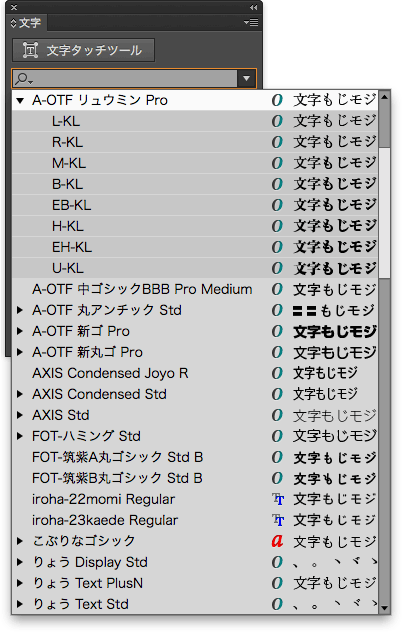Expand the りょう Text PlusN family
402x632 pixels.
[x=19, y=583]
